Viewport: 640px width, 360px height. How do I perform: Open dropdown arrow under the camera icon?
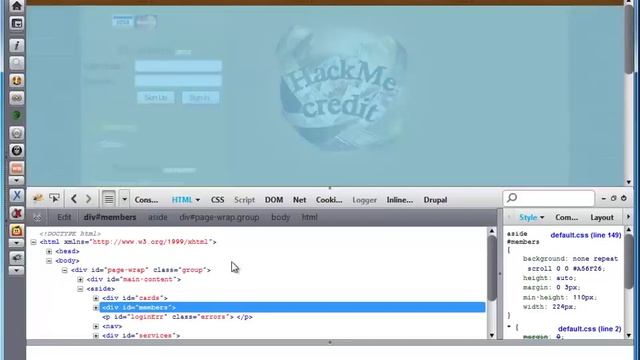[16, 270]
